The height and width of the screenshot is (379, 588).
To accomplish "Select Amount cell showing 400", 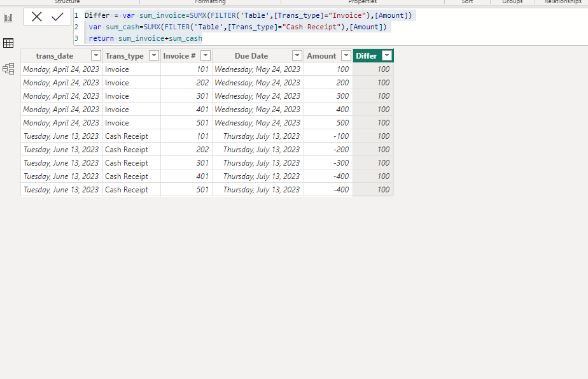I will point(328,109).
